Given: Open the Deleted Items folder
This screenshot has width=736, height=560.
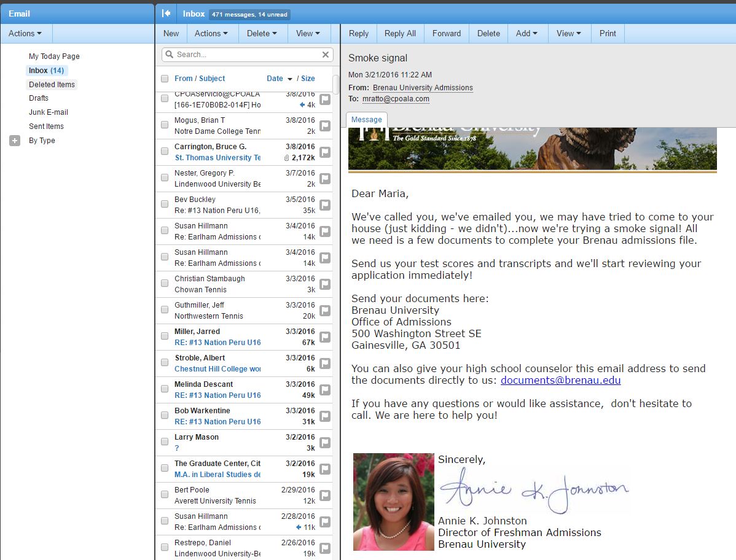Looking at the screenshot, I should click(x=52, y=84).
